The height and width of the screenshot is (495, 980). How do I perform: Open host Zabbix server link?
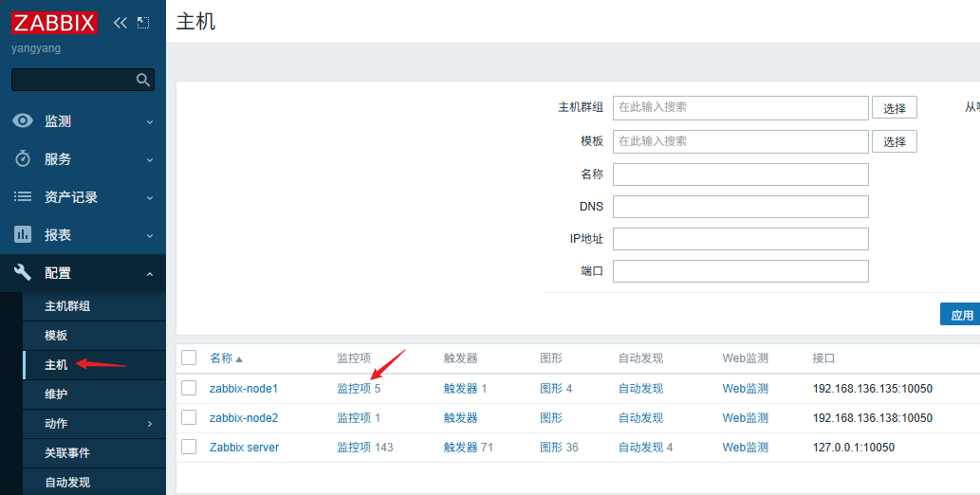coord(244,447)
